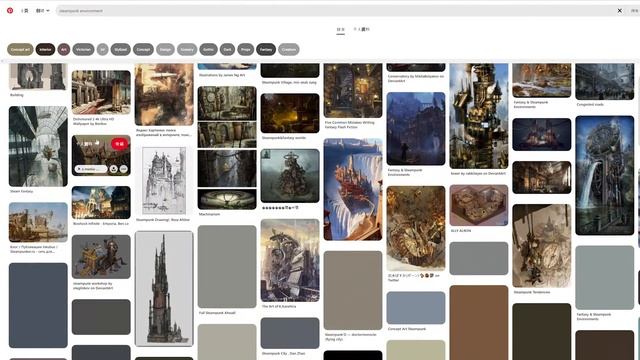The height and width of the screenshot is (360, 640).
Task: Open the dark gothic tower spire pin
Action: click(164, 289)
